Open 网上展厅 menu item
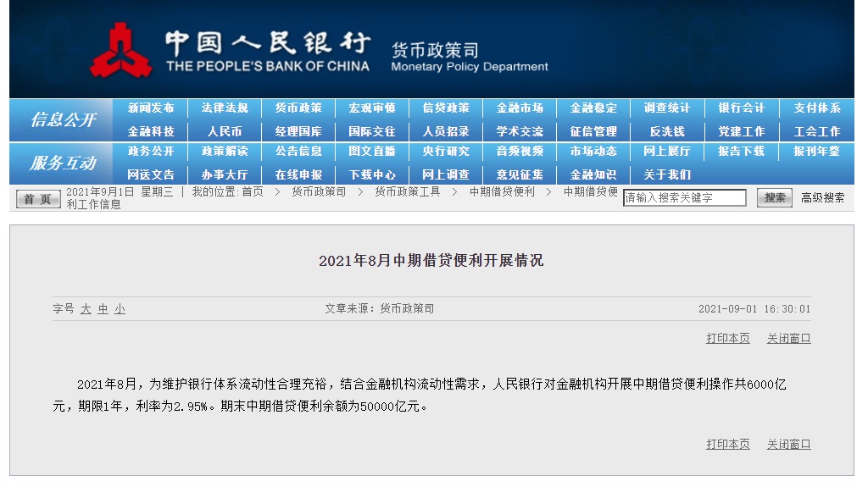The height and width of the screenshot is (487, 868). click(667, 151)
